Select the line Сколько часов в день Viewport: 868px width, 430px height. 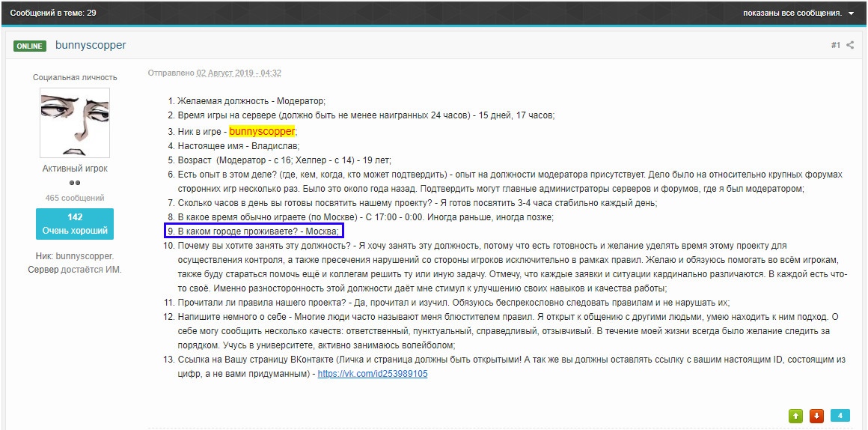click(x=418, y=203)
